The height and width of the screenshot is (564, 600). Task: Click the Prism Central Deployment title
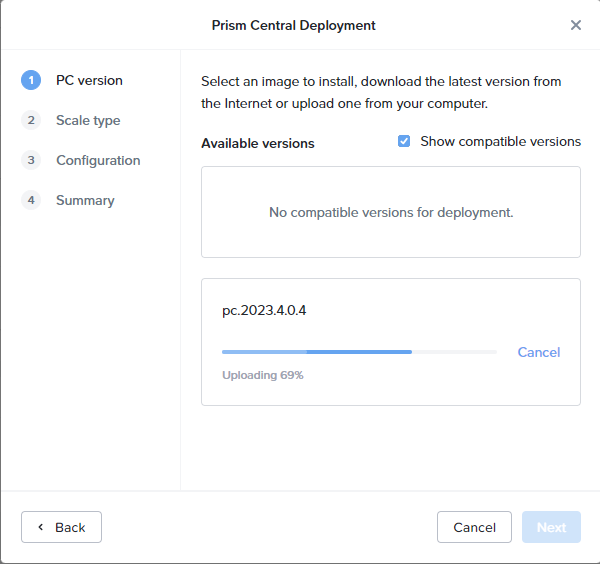293,26
